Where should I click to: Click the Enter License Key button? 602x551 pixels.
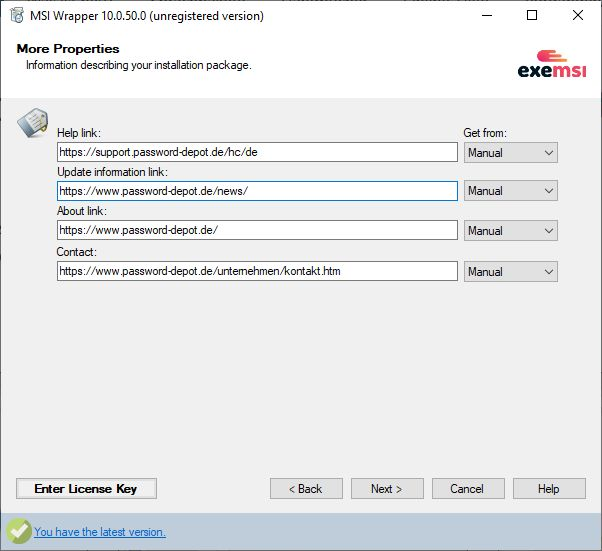click(x=86, y=488)
